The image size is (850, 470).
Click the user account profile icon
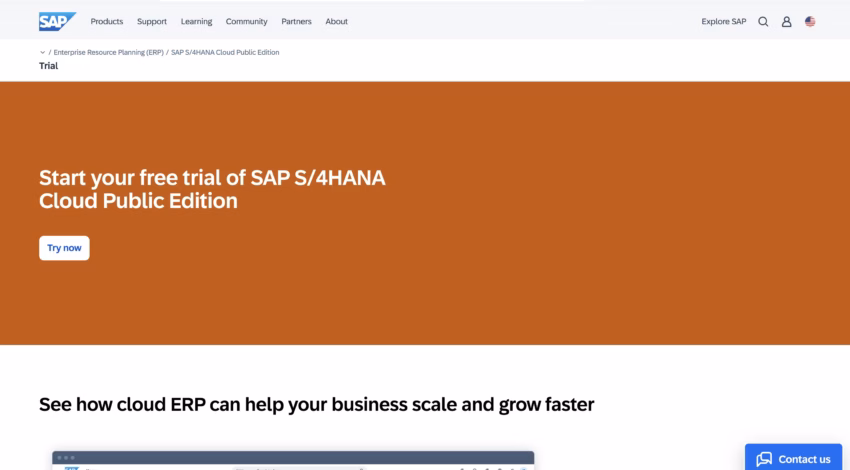[x=787, y=21]
